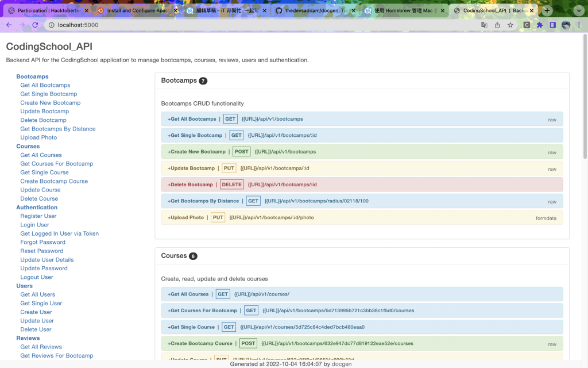
Task: Open the profile avatar menu
Action: 566,25
